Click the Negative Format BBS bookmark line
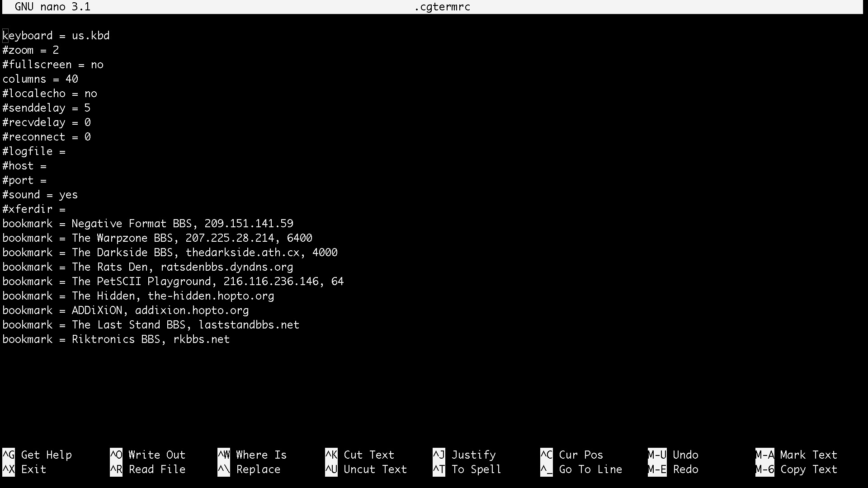The image size is (868, 488). point(148,224)
